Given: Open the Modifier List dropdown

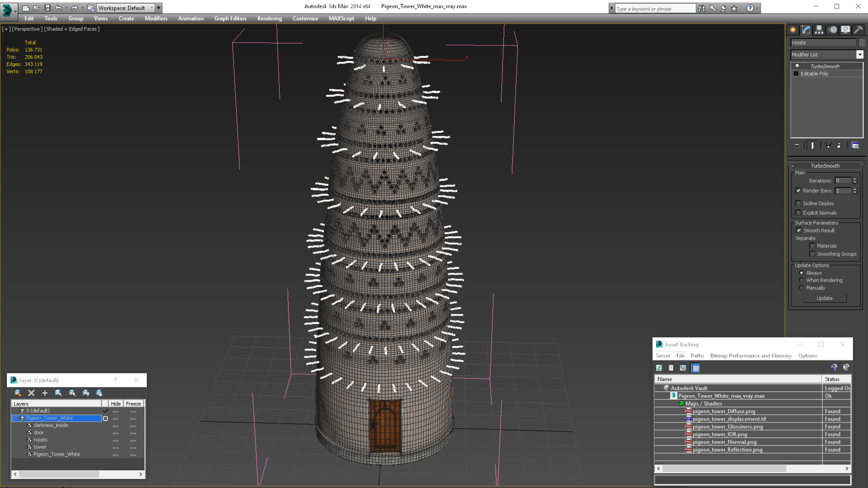Looking at the screenshot, I should (x=860, y=54).
